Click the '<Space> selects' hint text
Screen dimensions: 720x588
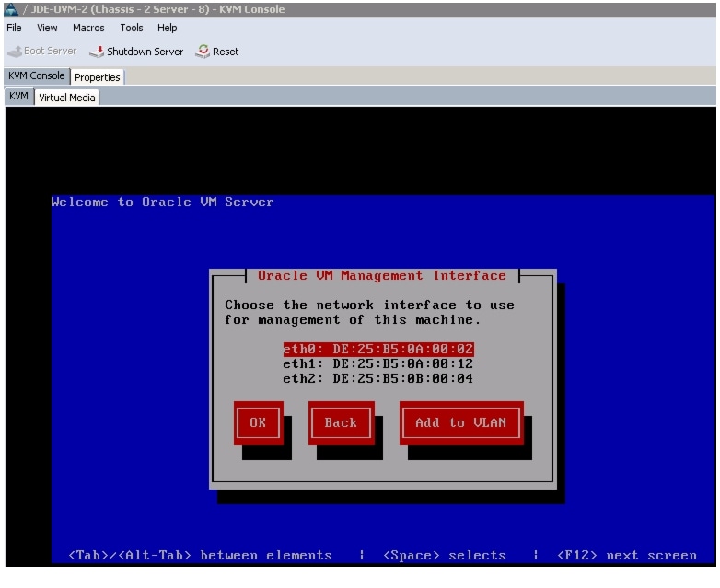[x=445, y=556]
